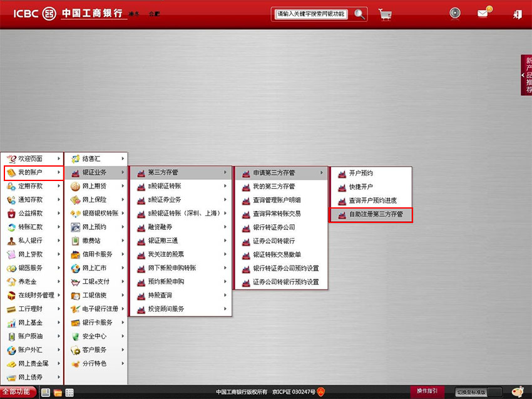Click the globe icon beside 账户外汇
The width and height of the screenshot is (532, 399).
11,350
